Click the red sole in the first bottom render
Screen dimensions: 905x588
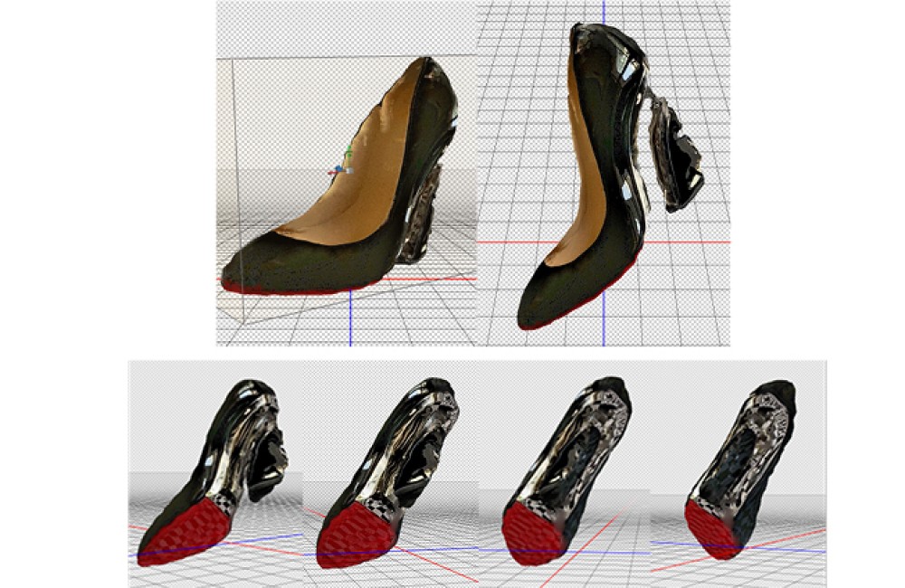coord(184,534)
